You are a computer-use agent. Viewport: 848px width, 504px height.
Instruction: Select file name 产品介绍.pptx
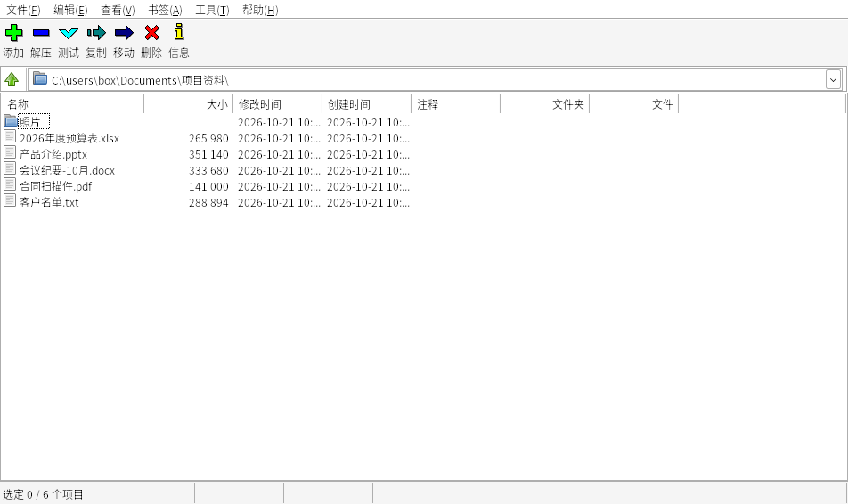[x=53, y=155]
